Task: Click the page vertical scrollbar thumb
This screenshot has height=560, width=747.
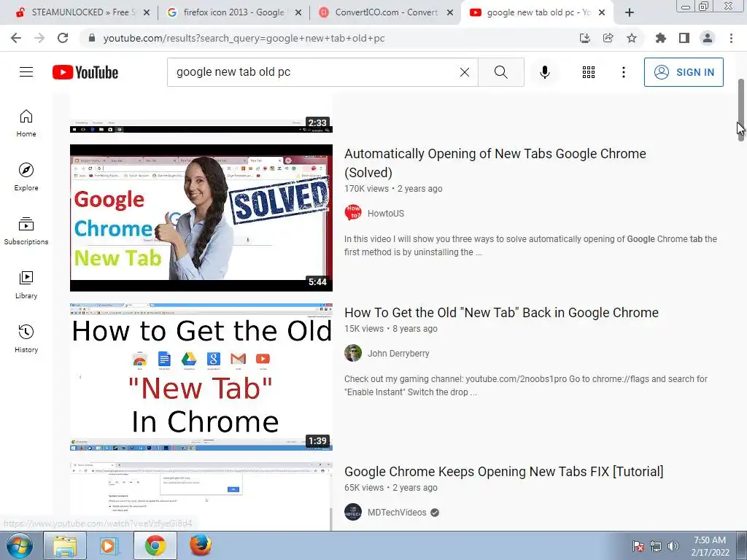Action: [x=741, y=109]
